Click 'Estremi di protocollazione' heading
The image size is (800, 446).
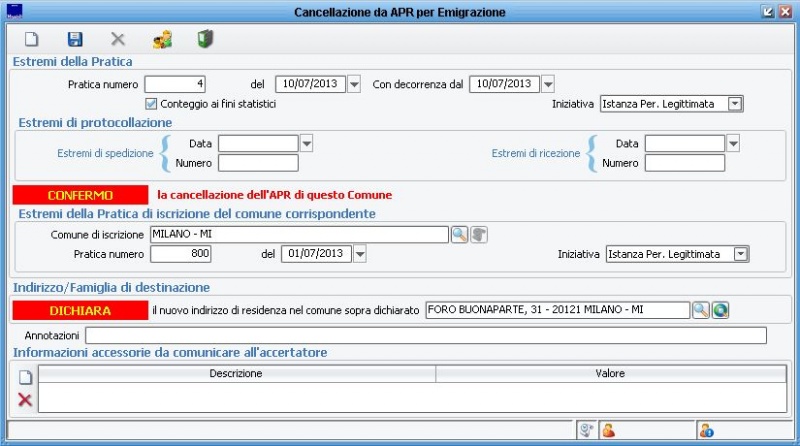pyautogui.click(x=95, y=123)
